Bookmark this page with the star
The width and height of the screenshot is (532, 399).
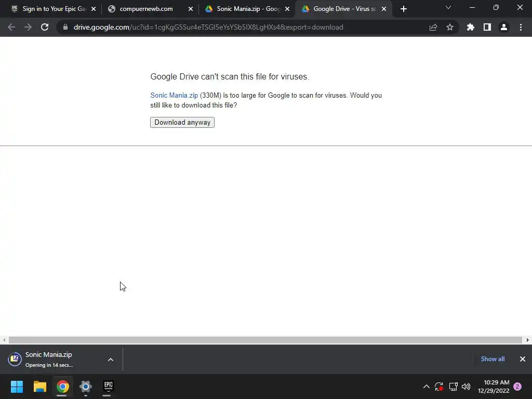click(x=450, y=27)
